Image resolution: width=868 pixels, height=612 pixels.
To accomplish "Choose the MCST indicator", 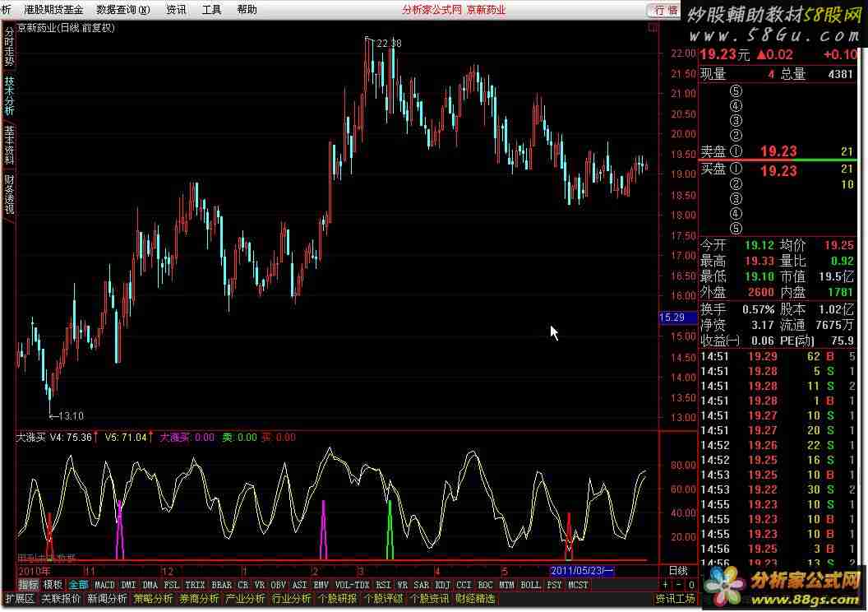I will tap(578, 584).
